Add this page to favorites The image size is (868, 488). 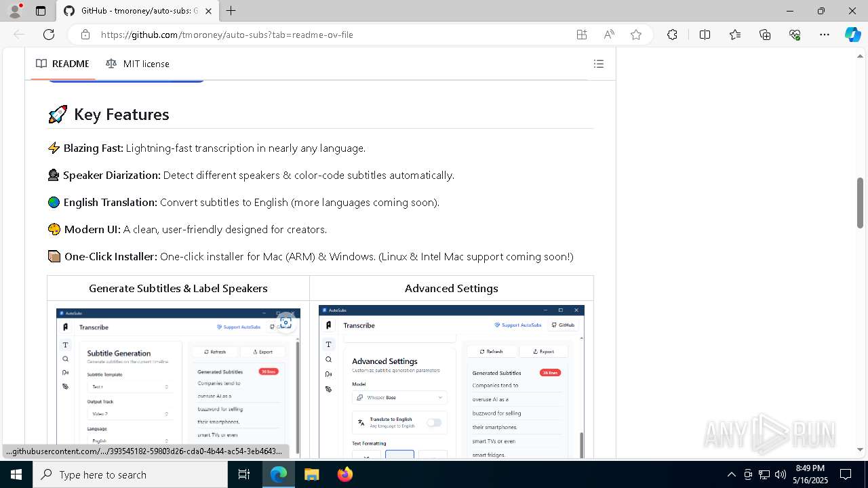(636, 35)
